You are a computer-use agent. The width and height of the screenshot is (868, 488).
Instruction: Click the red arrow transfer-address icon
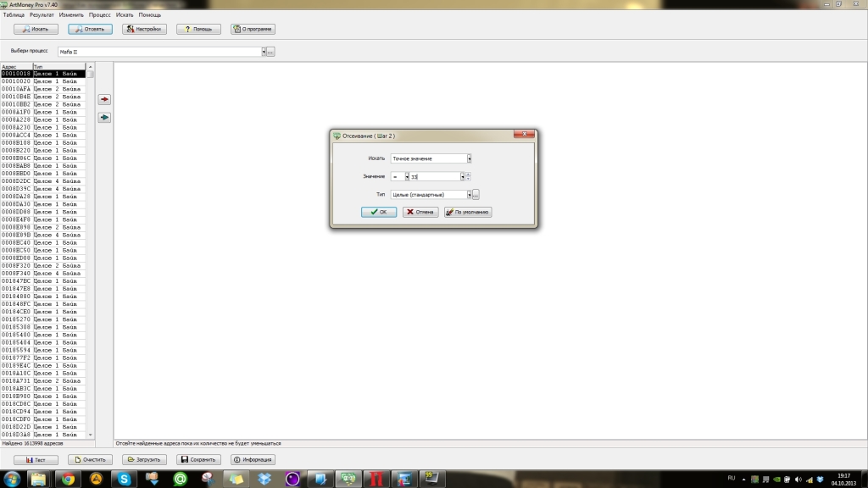tap(104, 99)
